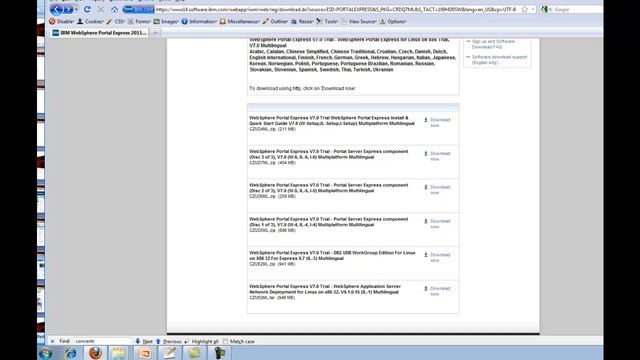Click the Options toolbar icon
640x360 pixels.
(382, 21)
